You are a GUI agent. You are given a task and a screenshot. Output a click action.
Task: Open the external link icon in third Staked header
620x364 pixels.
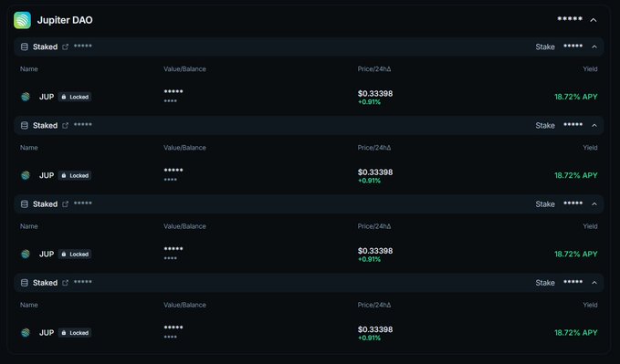click(x=65, y=204)
